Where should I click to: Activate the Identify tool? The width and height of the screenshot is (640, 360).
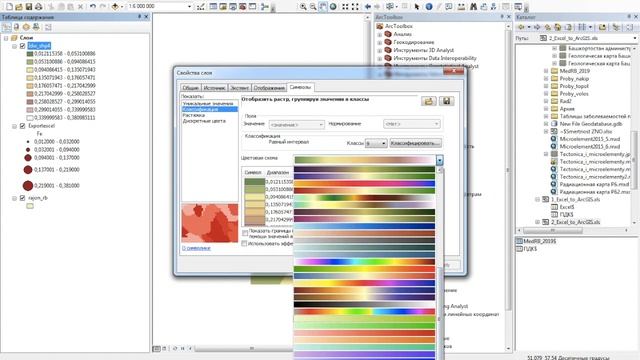pos(429,7)
